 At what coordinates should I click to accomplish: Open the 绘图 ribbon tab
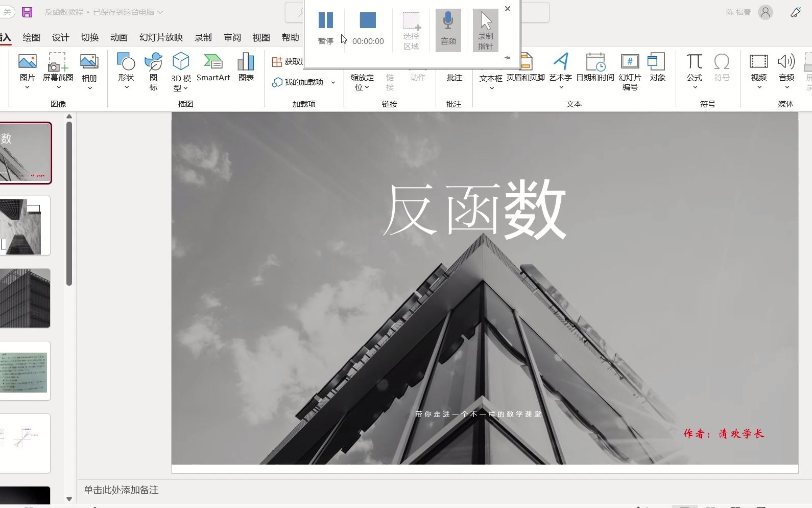[x=31, y=37]
